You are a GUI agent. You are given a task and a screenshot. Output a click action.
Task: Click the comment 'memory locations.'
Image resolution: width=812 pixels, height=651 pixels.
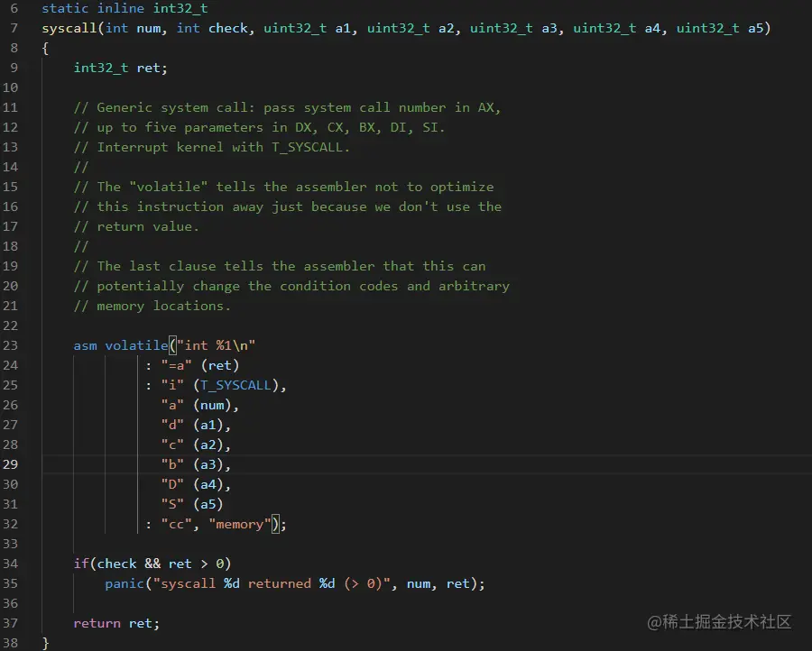tap(152, 306)
